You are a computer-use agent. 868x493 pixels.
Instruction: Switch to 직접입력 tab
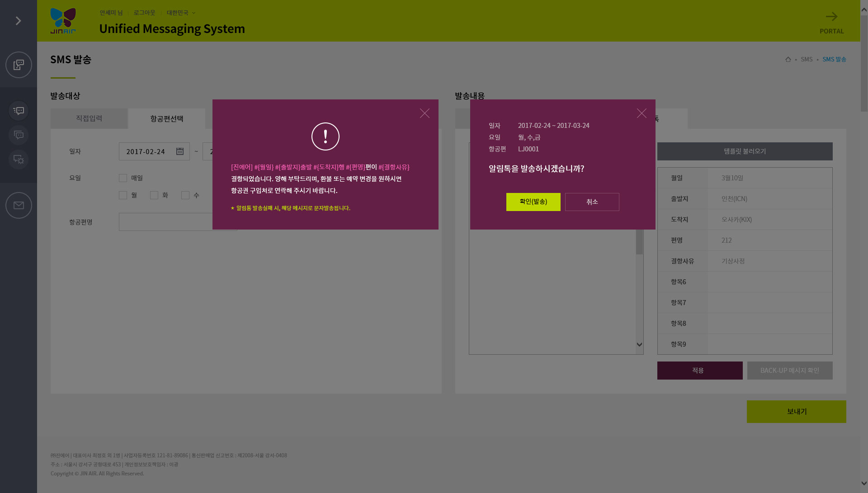tap(89, 118)
